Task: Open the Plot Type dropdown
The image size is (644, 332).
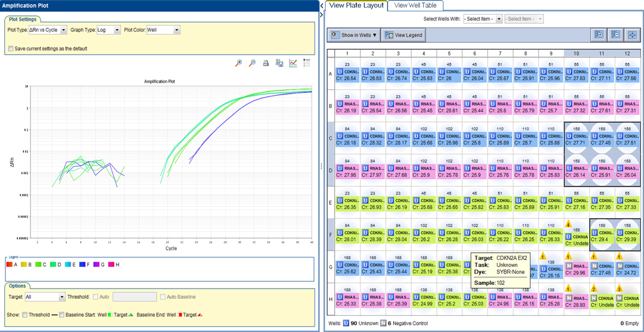Action: coord(48,30)
